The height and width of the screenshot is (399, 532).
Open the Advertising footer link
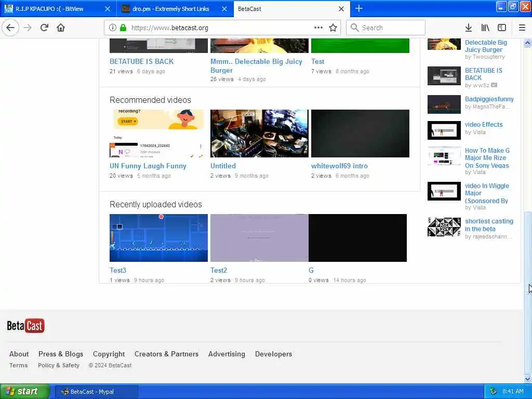(227, 354)
